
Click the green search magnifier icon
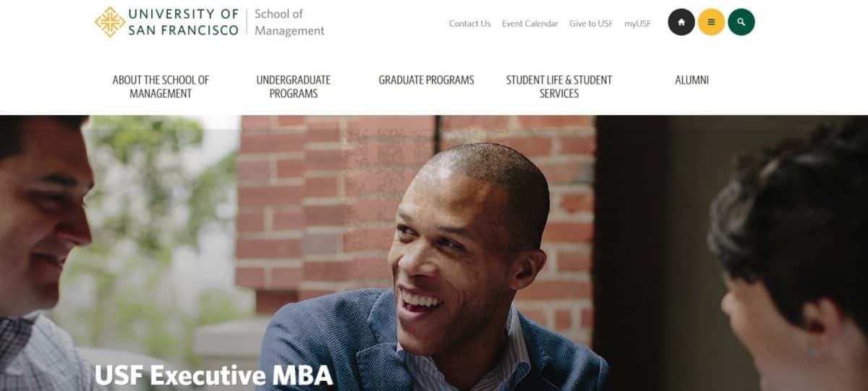click(x=741, y=22)
